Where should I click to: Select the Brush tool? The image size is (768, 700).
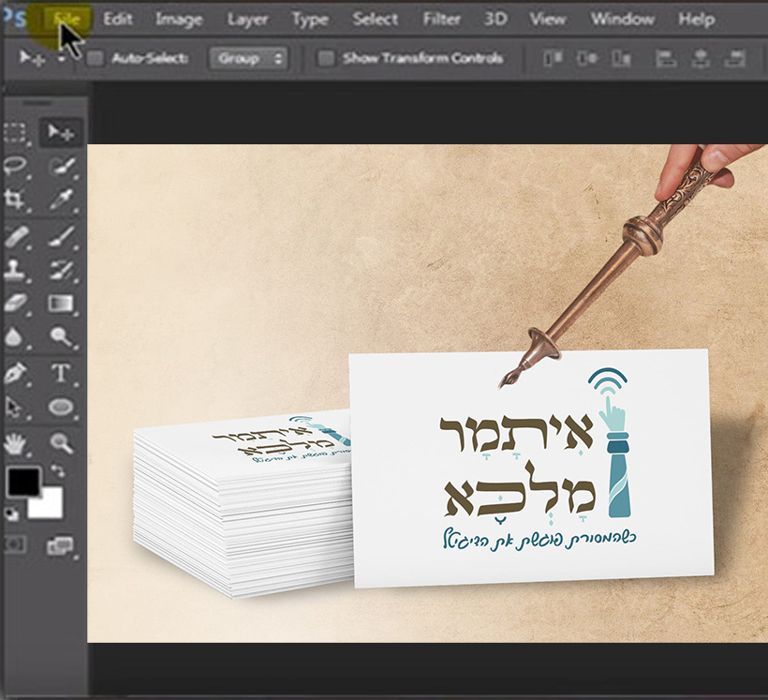[x=62, y=237]
